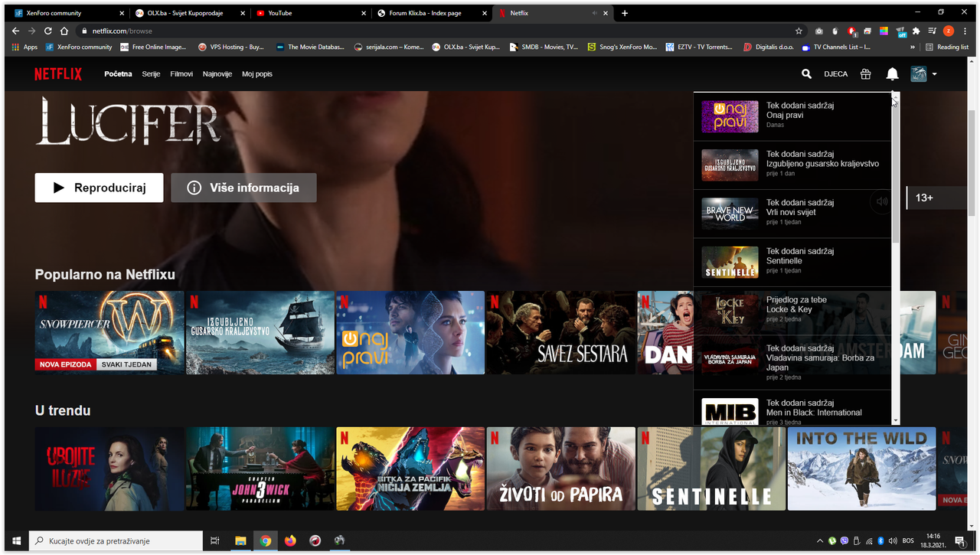Open the Snowpiercer thumbnail

tap(109, 332)
